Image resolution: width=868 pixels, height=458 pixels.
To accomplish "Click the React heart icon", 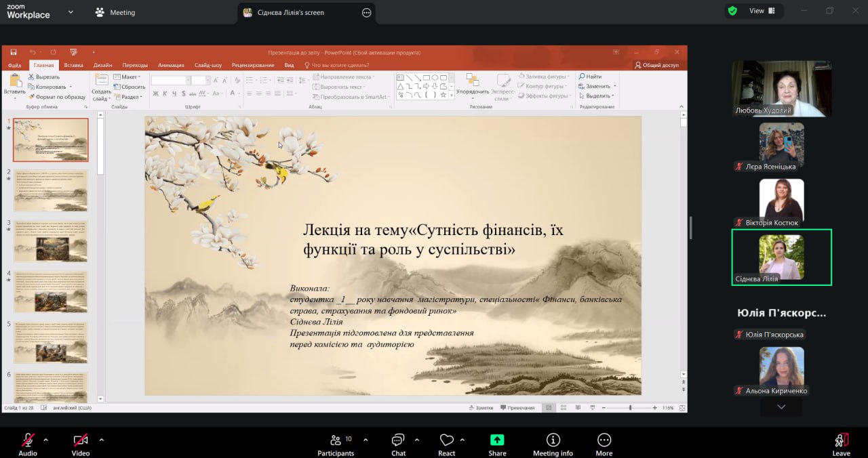I will click(x=446, y=444).
